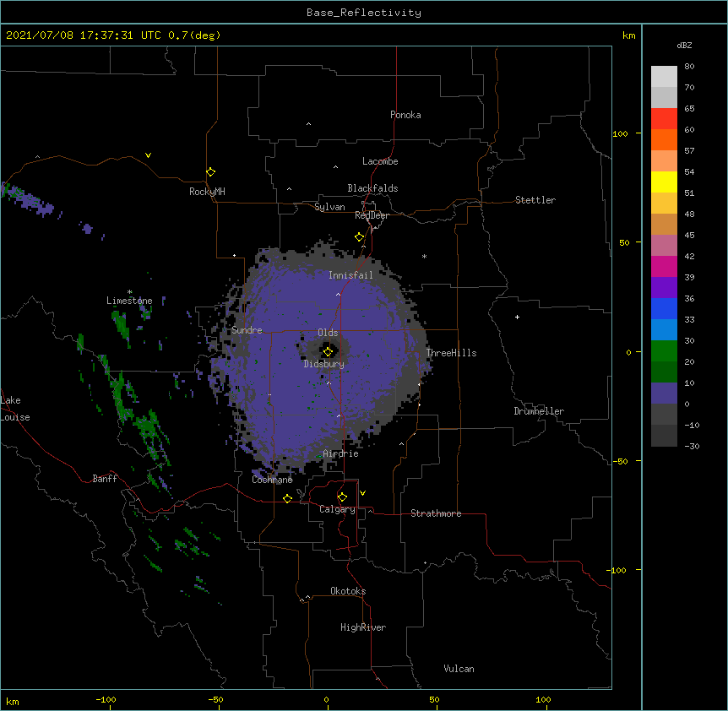Image resolution: width=728 pixels, height=711 pixels.
Task: Click the white asterisk marker east of Innisfail
Action: pyautogui.click(x=424, y=256)
